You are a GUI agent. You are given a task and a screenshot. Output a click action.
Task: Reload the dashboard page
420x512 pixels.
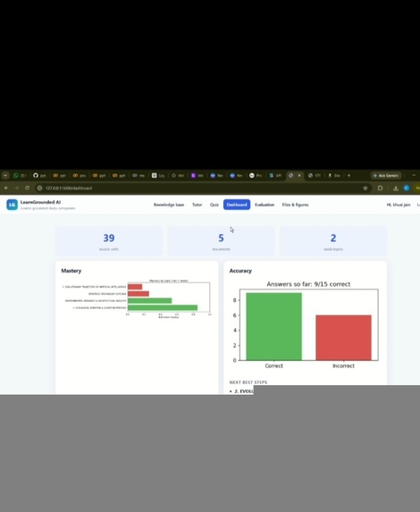pyautogui.click(x=27, y=188)
